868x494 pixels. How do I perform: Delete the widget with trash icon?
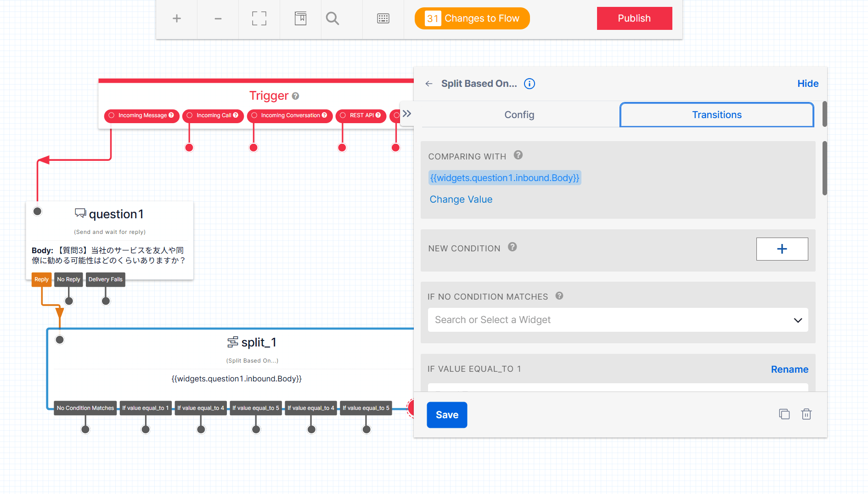tap(806, 414)
